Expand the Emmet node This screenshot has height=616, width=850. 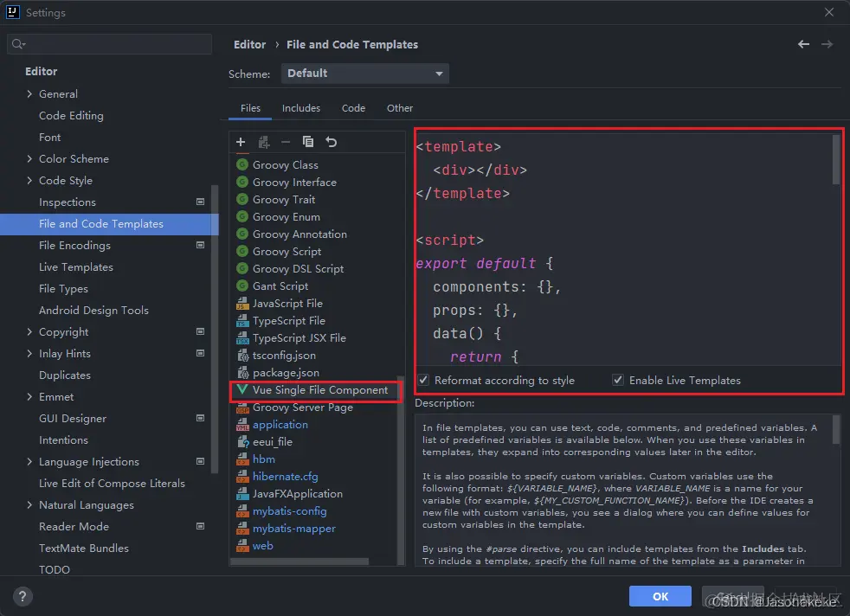(x=29, y=396)
